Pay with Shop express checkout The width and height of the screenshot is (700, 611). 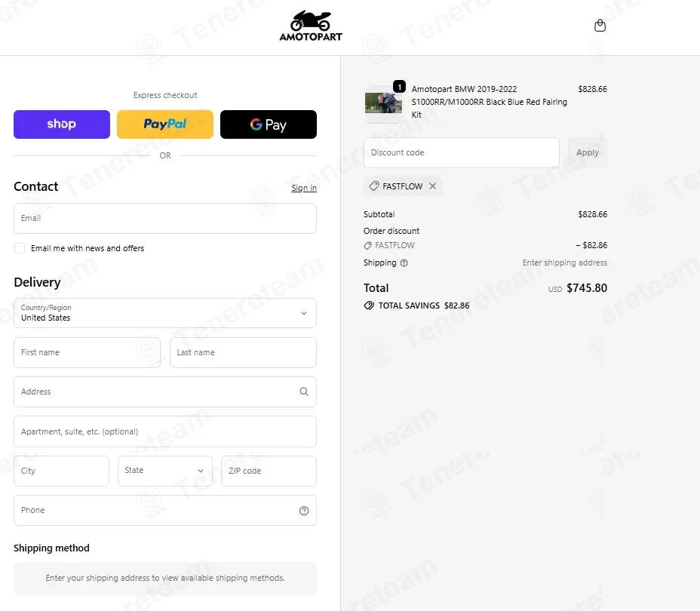[62, 124]
